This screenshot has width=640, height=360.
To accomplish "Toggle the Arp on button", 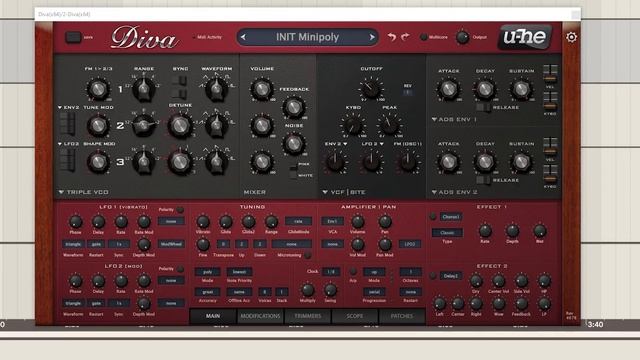I will (x=353, y=271).
